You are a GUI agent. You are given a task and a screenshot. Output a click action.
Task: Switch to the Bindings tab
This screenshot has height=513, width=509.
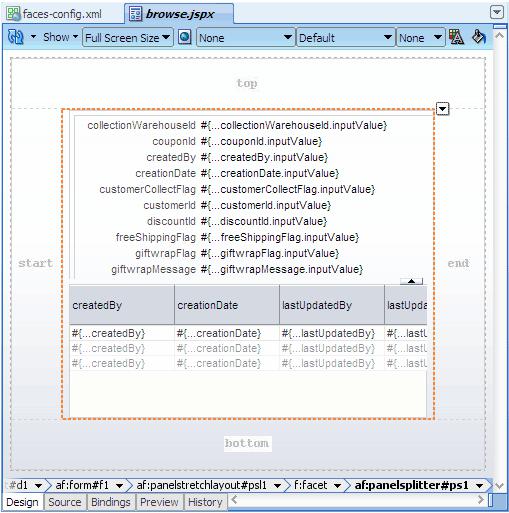(111, 502)
